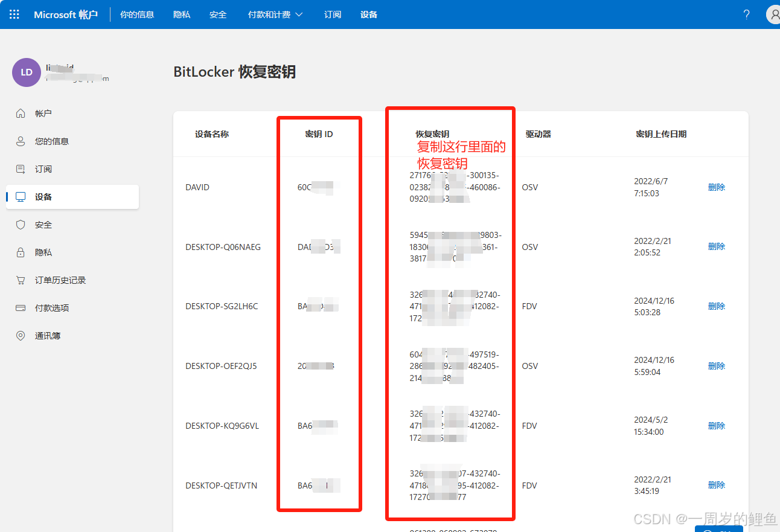This screenshot has width=780, height=532.
Task: Click the location icon beside 通讯簿
Action: 21,336
